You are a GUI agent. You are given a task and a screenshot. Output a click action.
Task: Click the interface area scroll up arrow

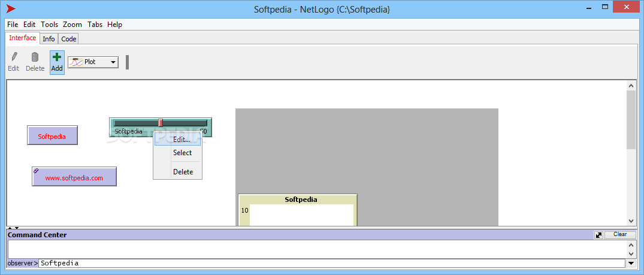tap(631, 86)
